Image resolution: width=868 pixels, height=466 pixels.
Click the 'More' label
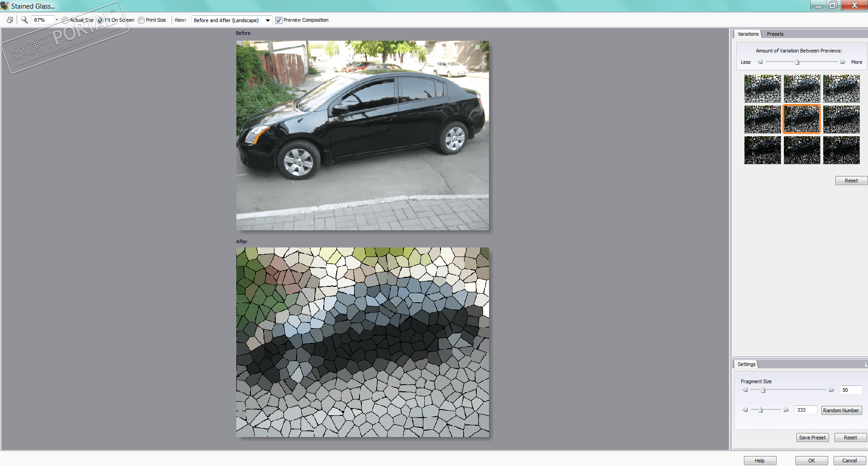pos(857,62)
